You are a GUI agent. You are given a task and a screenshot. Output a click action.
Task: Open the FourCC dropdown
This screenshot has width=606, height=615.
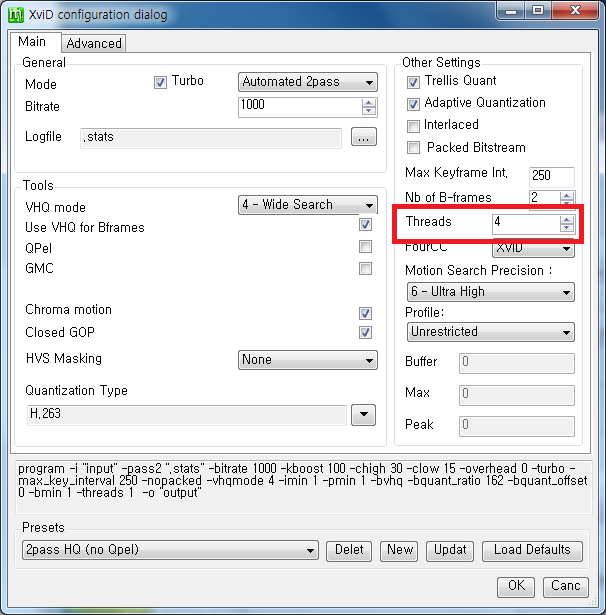pos(533,249)
